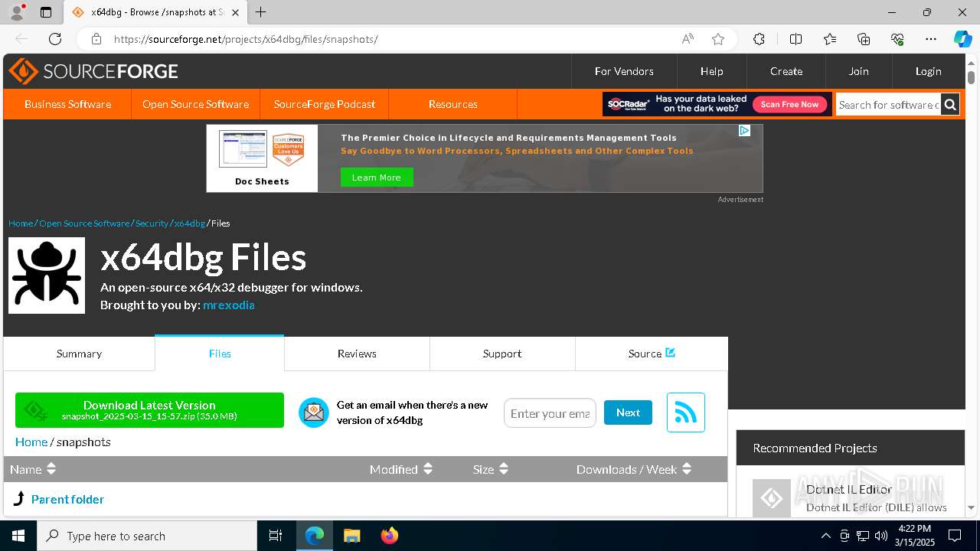Click Download Latest Version button
Image resolution: width=980 pixels, height=551 pixels.
point(149,410)
